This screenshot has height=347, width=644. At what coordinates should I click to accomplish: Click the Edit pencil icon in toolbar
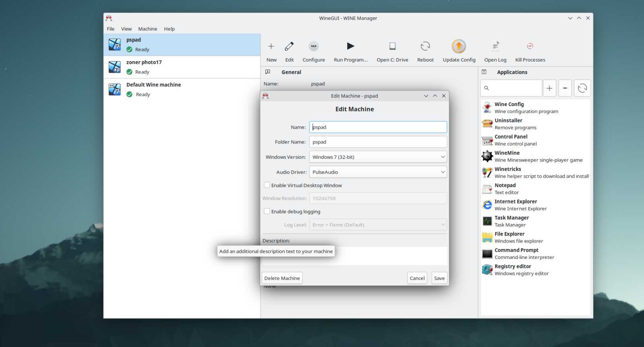[x=289, y=46]
